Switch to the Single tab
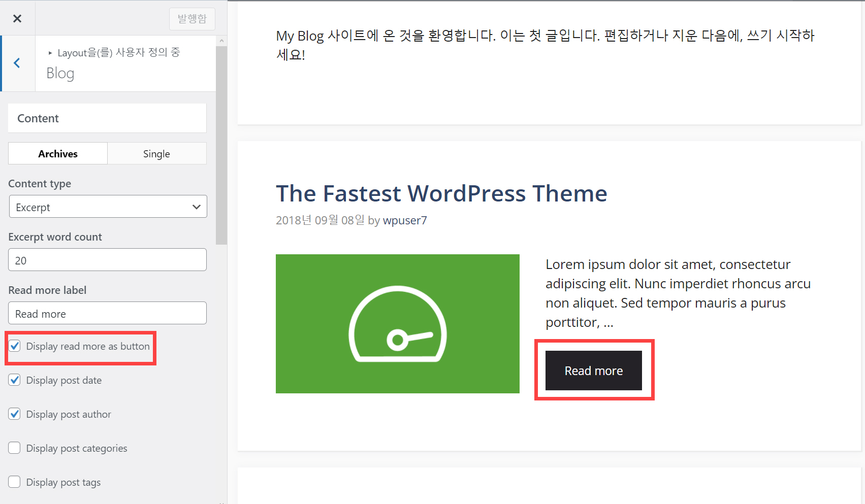Image resolution: width=865 pixels, height=504 pixels. (156, 153)
